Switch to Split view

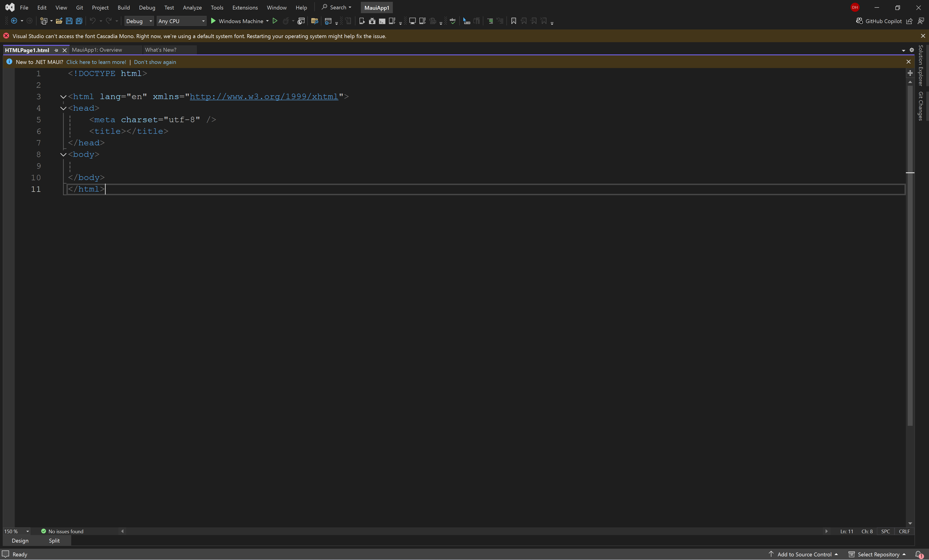[54, 541]
